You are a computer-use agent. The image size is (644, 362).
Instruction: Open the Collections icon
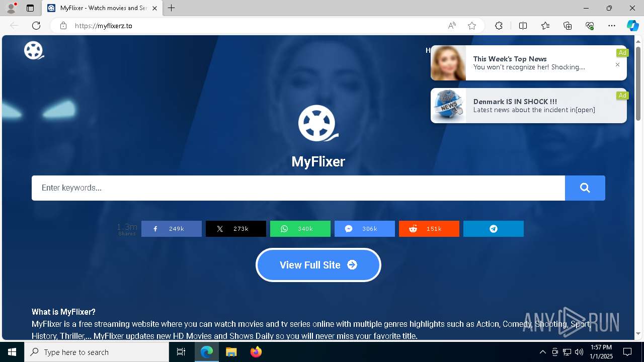point(568,26)
